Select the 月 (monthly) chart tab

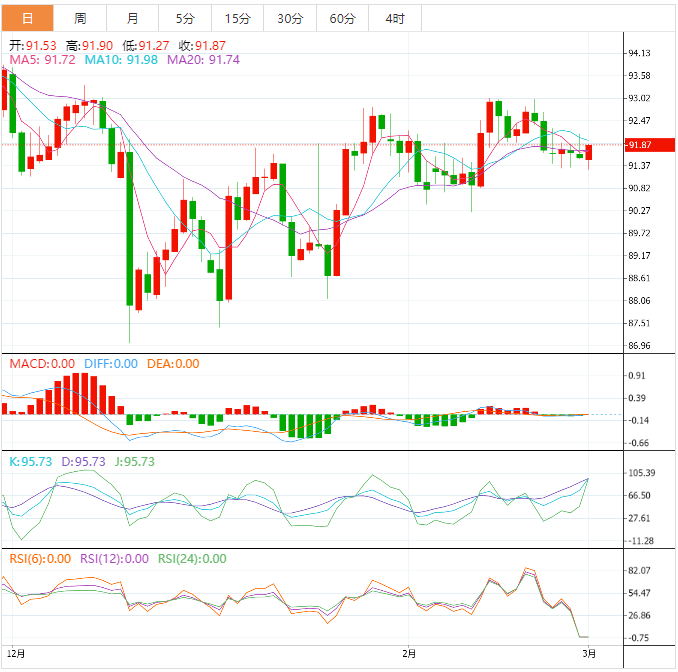(133, 18)
